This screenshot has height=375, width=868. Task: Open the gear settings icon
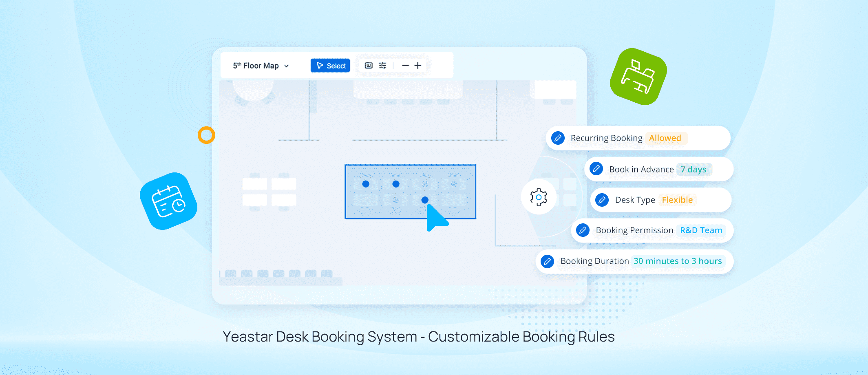(539, 197)
